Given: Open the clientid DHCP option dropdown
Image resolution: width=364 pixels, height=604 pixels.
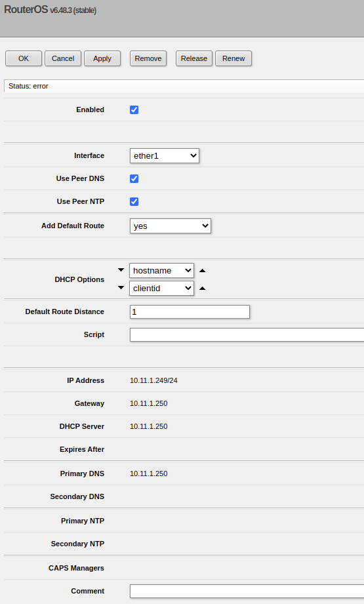Looking at the screenshot, I should [161, 288].
